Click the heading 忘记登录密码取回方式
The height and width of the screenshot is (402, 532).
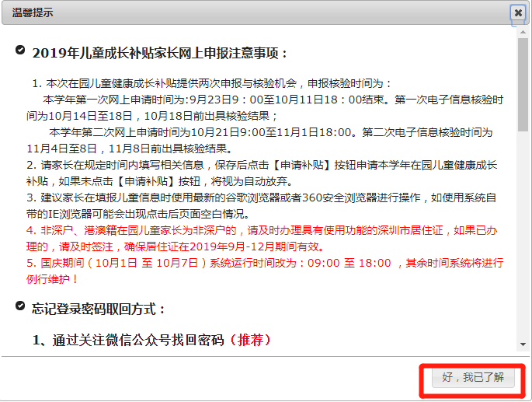pyautogui.click(x=99, y=309)
